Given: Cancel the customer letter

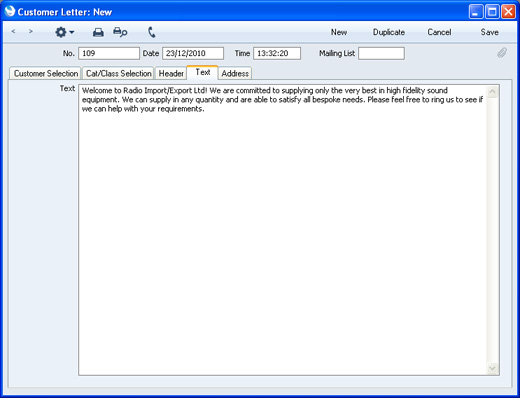Looking at the screenshot, I should [439, 32].
